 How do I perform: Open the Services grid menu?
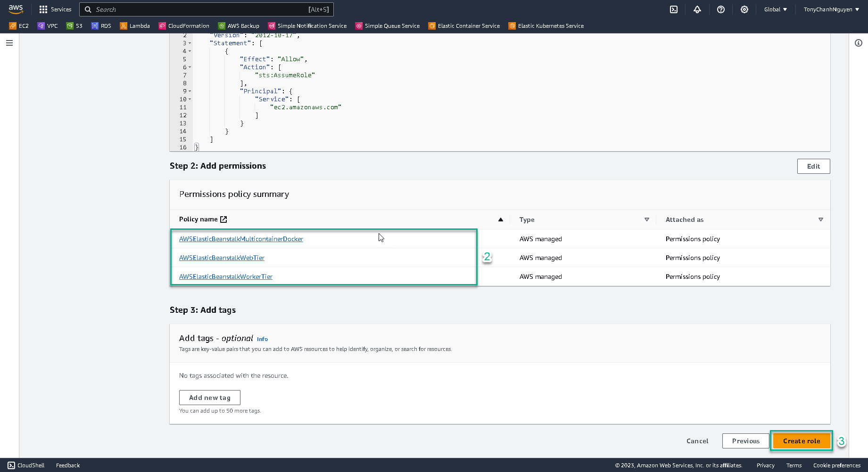[55, 9]
